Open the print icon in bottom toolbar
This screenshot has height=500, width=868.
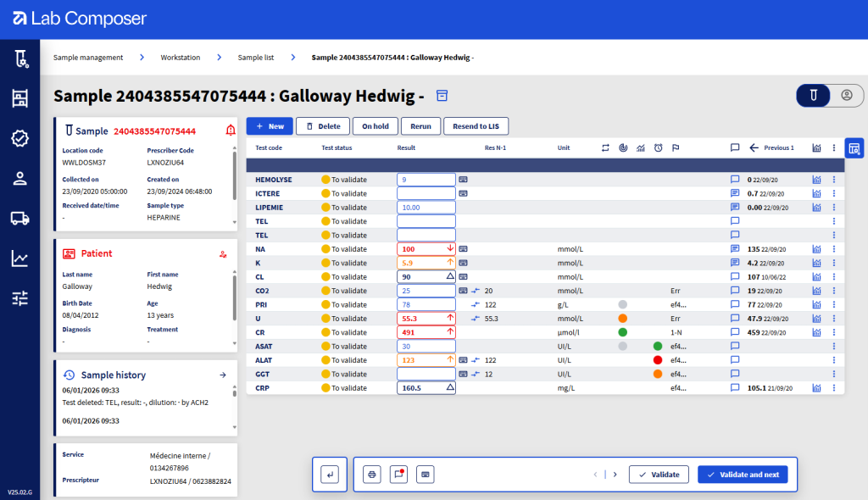(371, 474)
